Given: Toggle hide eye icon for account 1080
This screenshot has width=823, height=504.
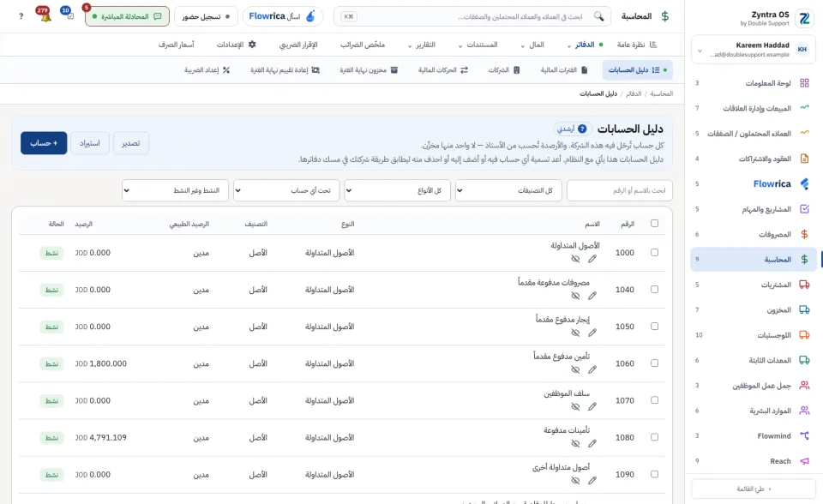Looking at the screenshot, I should pyautogui.click(x=575, y=444).
